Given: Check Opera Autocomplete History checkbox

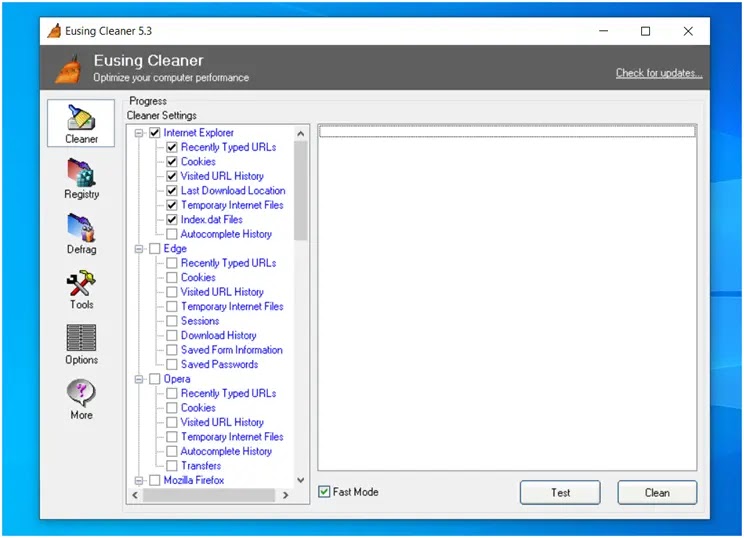Looking at the screenshot, I should tap(172, 451).
